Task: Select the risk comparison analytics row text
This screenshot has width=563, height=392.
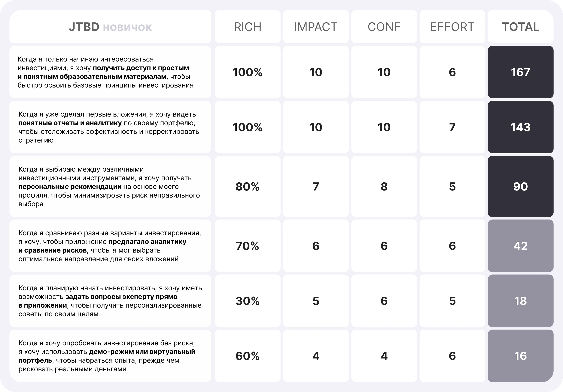Action: click(110, 246)
